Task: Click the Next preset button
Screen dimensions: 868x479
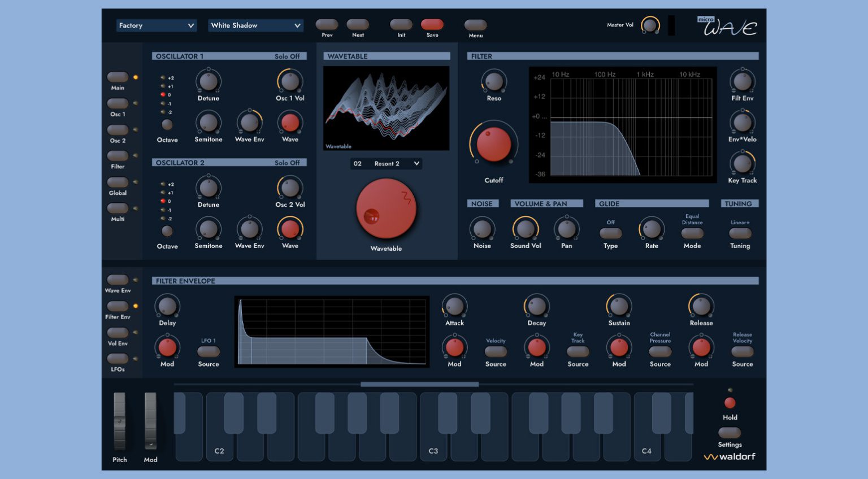Action: pyautogui.click(x=358, y=24)
